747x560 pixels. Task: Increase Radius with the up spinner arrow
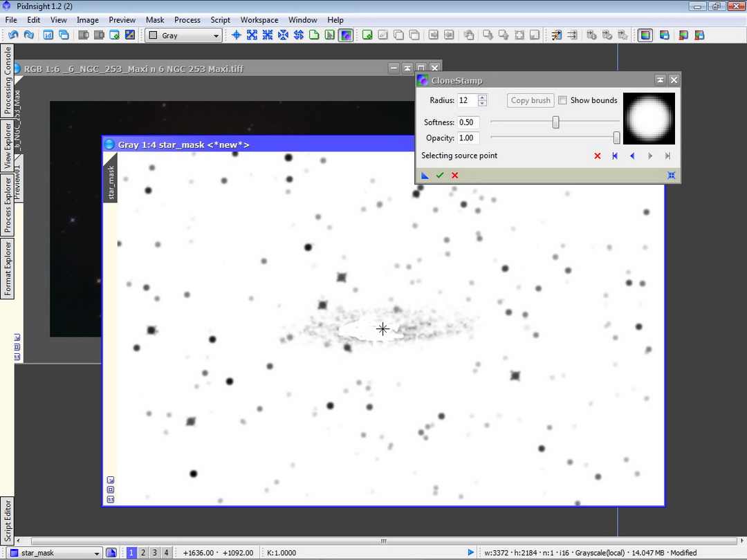coord(482,97)
